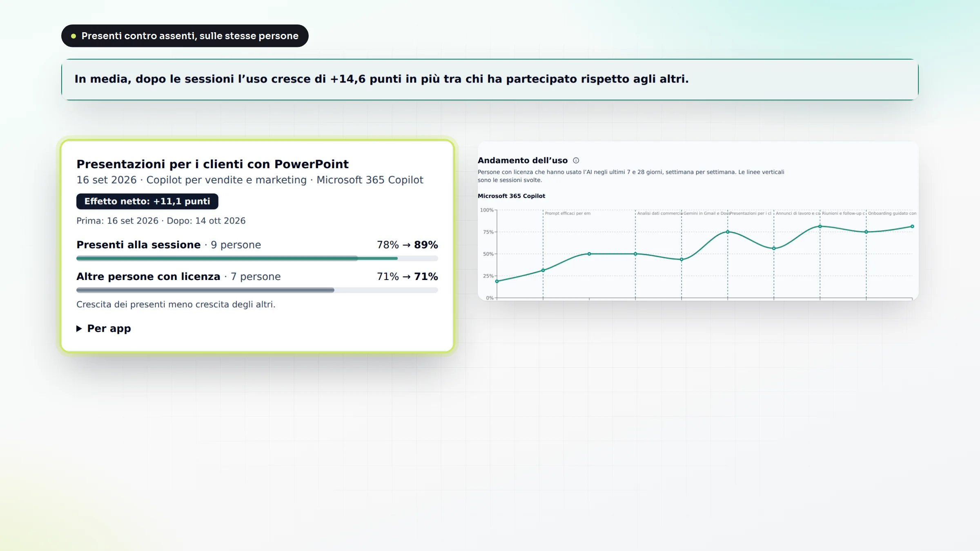Click the Microsoft 365 Copilot chart heading
The image size is (980, 551).
click(x=511, y=196)
